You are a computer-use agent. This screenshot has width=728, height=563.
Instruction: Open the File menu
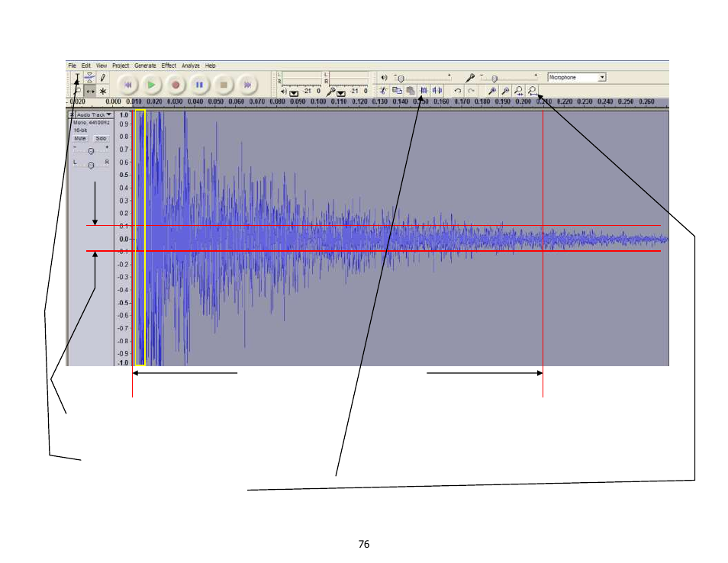pyautogui.click(x=72, y=66)
